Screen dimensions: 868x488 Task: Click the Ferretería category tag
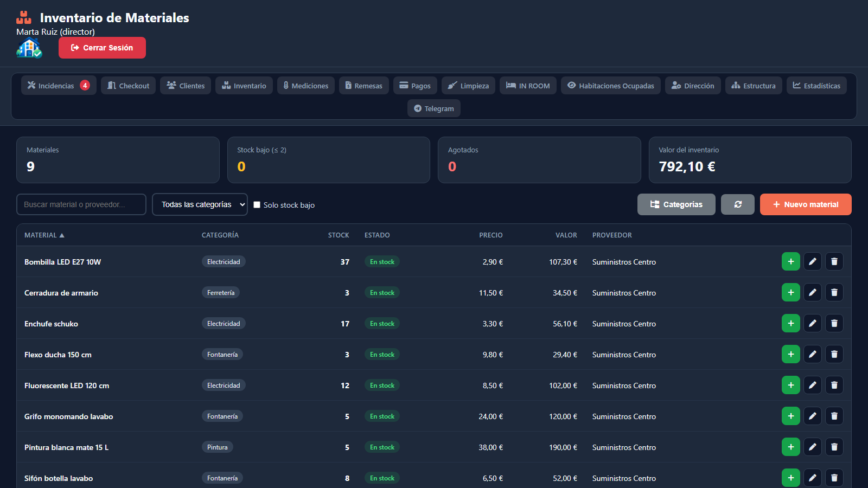221,292
